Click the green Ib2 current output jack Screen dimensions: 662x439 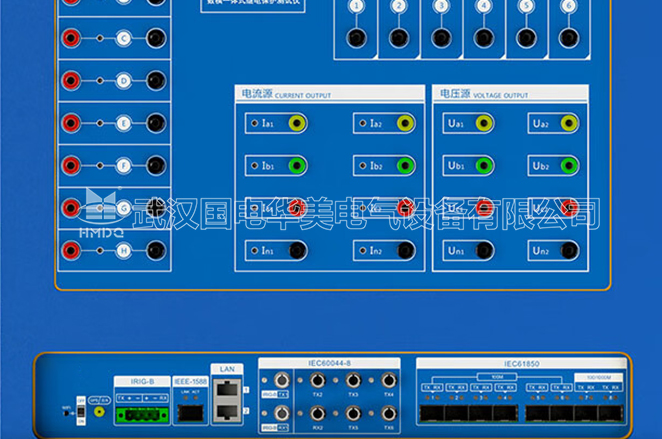click(405, 165)
